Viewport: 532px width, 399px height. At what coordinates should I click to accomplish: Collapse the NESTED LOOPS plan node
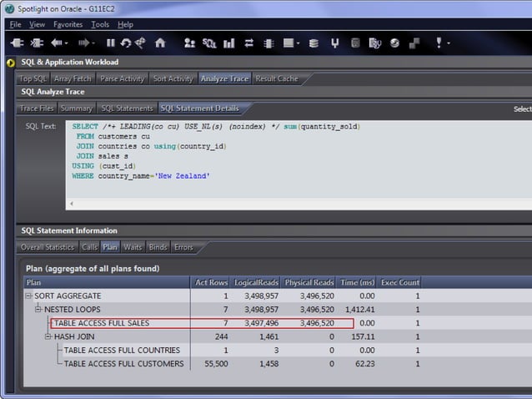click(x=38, y=309)
